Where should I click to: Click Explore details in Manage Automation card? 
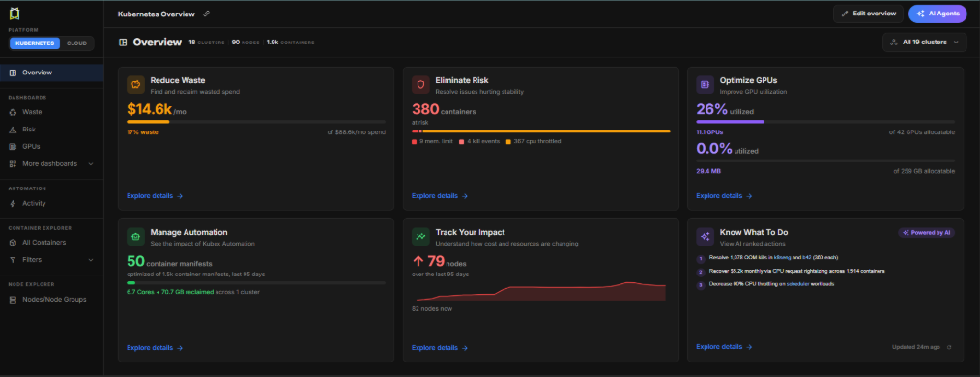[155, 348]
